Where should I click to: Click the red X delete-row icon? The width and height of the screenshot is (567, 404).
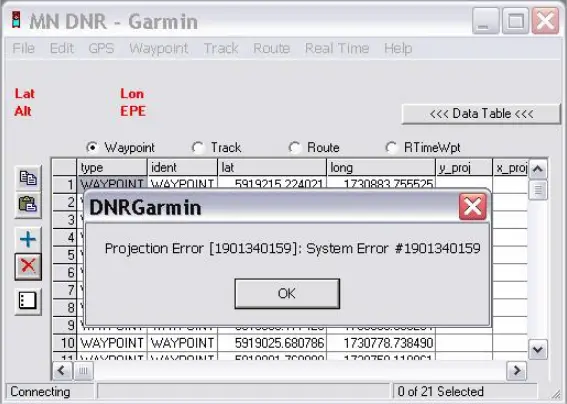(x=28, y=267)
